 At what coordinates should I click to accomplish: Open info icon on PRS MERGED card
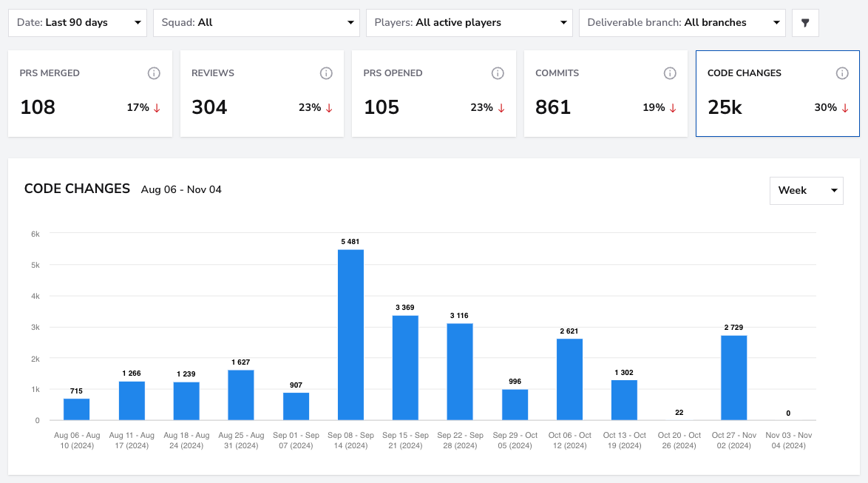[154, 73]
